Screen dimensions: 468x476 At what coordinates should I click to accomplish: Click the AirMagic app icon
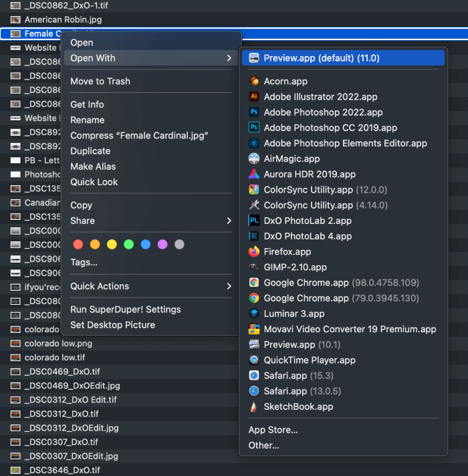[254, 159]
